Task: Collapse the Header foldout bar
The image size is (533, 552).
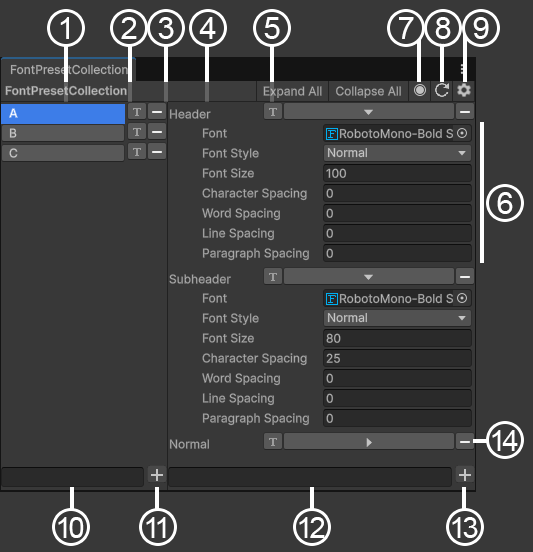Action: tap(369, 112)
